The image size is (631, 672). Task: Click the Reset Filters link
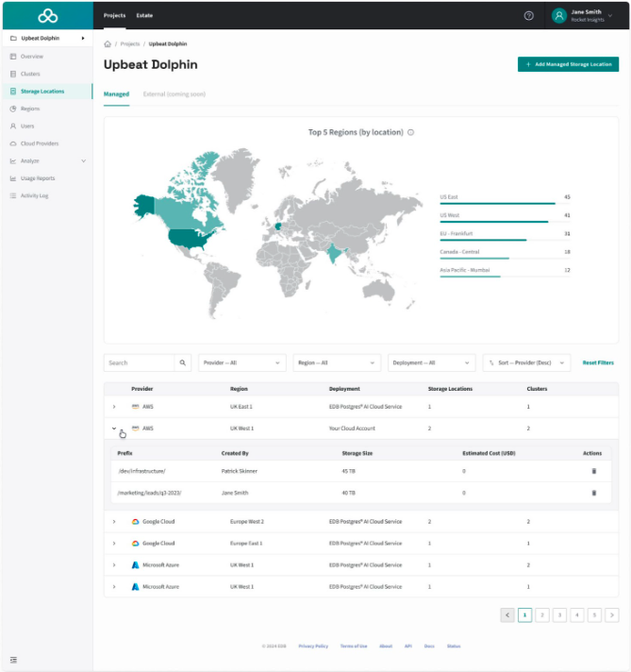coord(598,362)
